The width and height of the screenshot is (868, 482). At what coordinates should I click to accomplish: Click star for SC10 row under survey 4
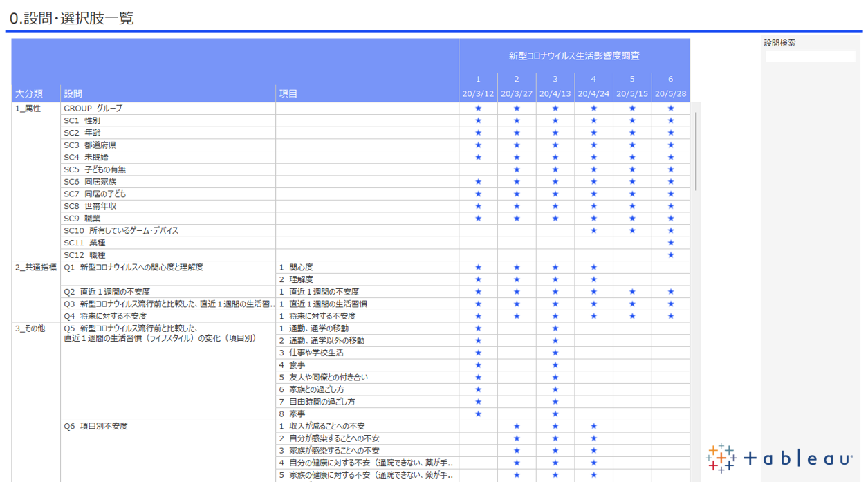point(593,231)
